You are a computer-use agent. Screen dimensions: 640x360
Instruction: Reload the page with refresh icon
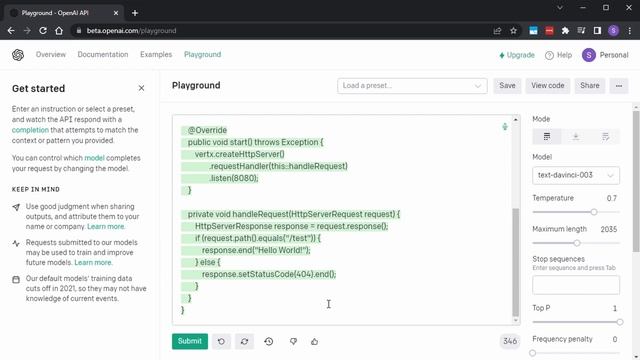point(43,31)
